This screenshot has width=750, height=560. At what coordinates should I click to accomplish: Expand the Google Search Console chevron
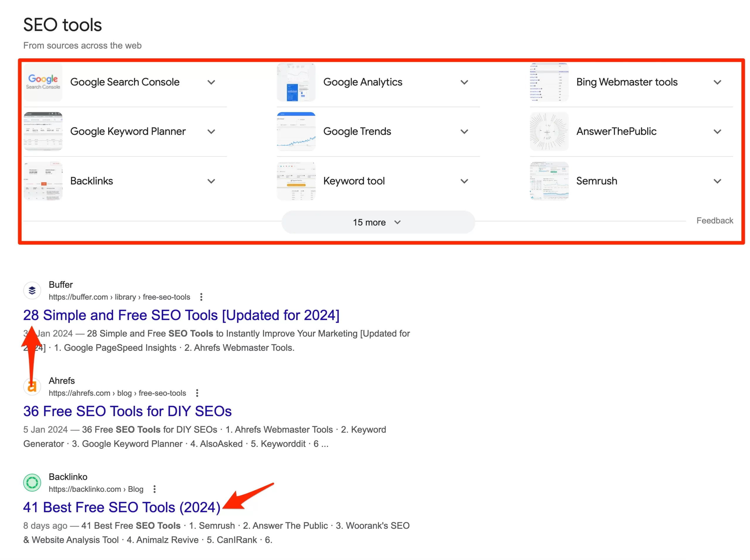pos(211,82)
